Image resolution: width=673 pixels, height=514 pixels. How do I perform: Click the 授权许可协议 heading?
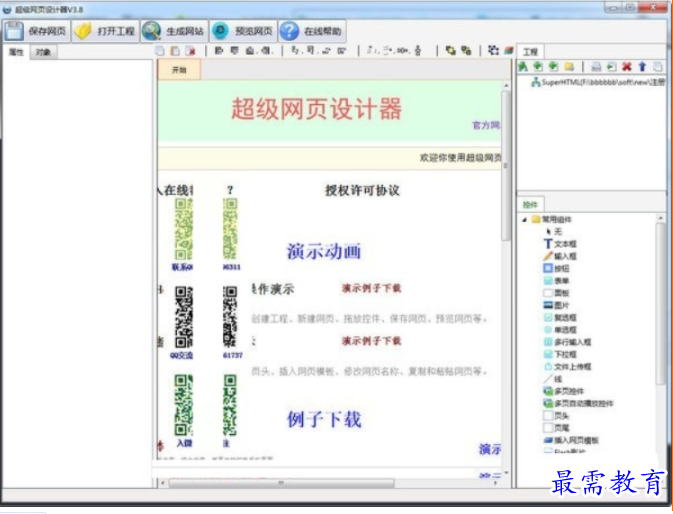pos(362,190)
